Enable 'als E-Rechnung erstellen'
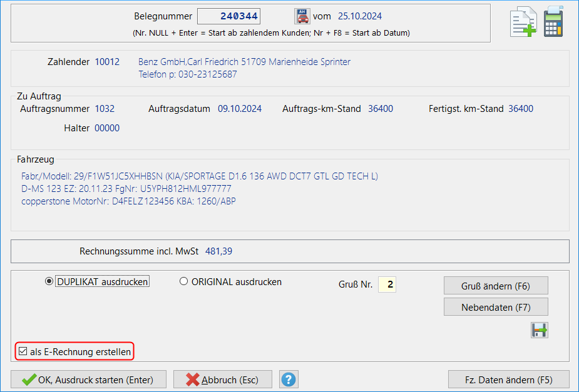This screenshot has height=392, width=579. pyautogui.click(x=24, y=351)
